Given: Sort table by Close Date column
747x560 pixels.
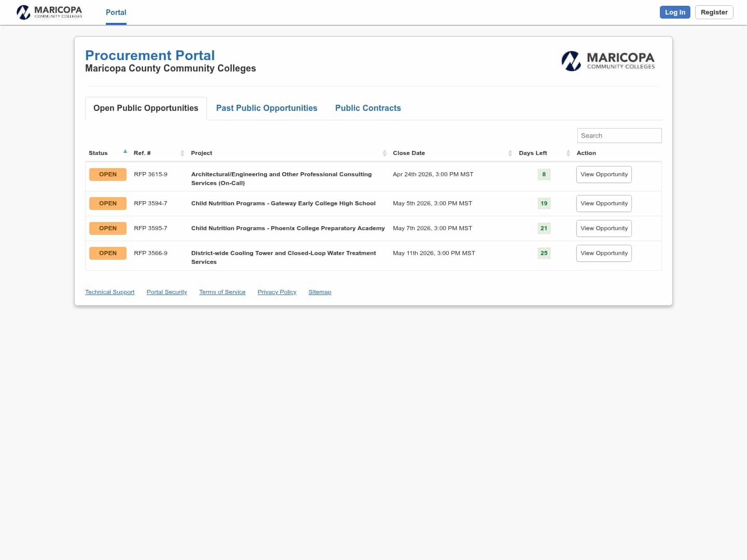Looking at the screenshot, I should (x=510, y=153).
